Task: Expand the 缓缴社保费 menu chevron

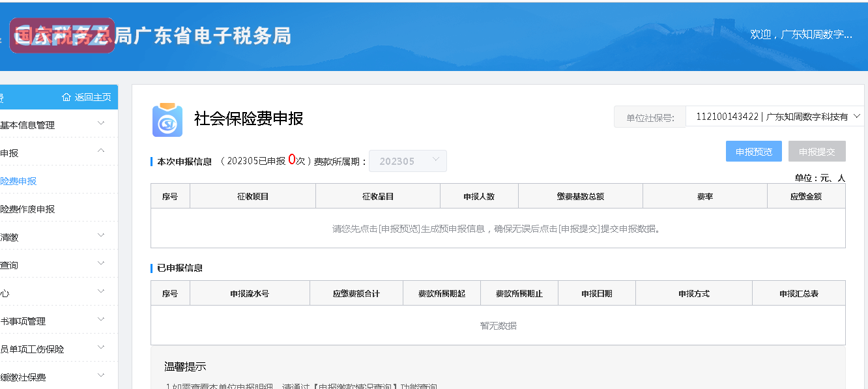Action: click(x=101, y=375)
